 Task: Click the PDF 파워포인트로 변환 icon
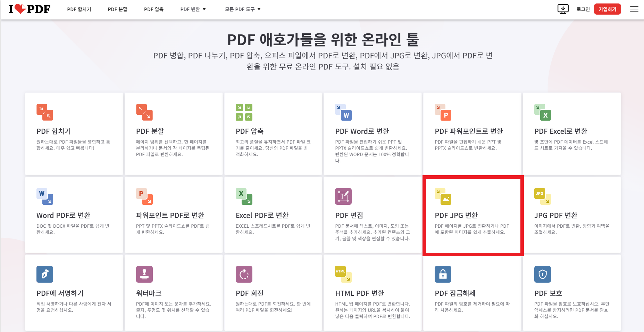pyautogui.click(x=443, y=112)
